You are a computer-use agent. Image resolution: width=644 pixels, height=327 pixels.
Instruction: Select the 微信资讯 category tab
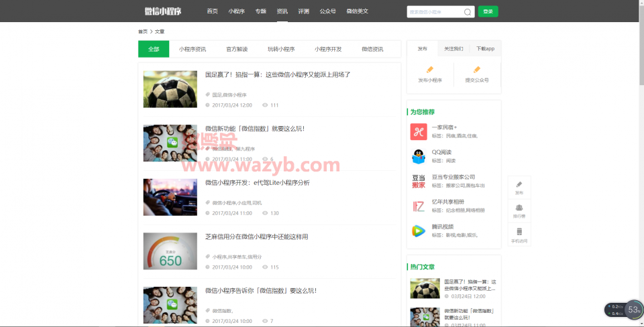tap(372, 49)
